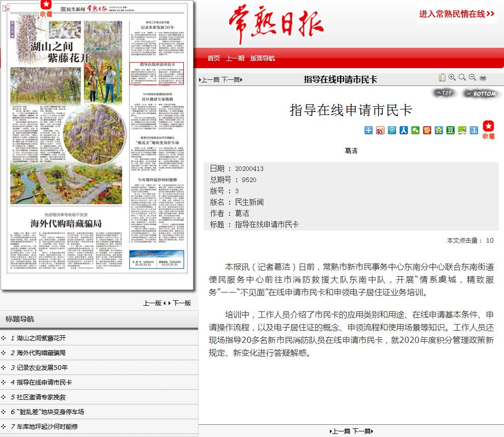Share article to Sina Weibo
504x437 pixels.
380,130
